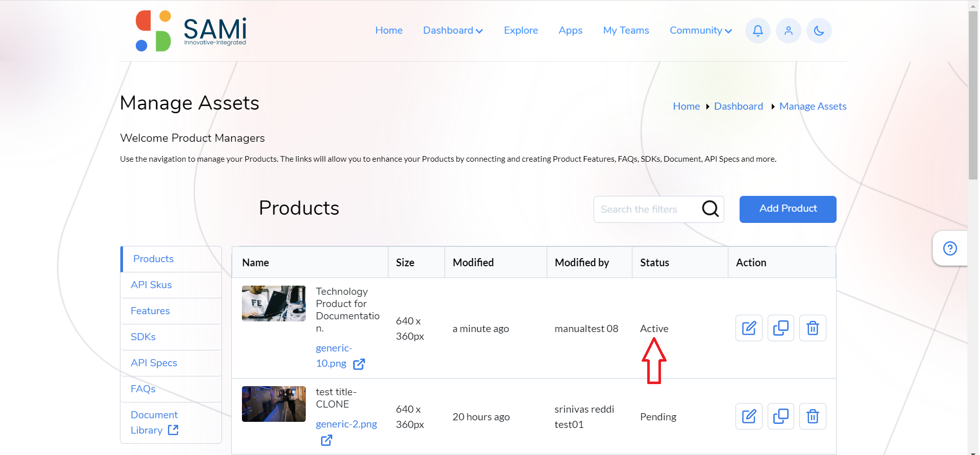The image size is (980, 455).
Task: Click the Dashboard breadcrumb link
Action: click(x=739, y=106)
